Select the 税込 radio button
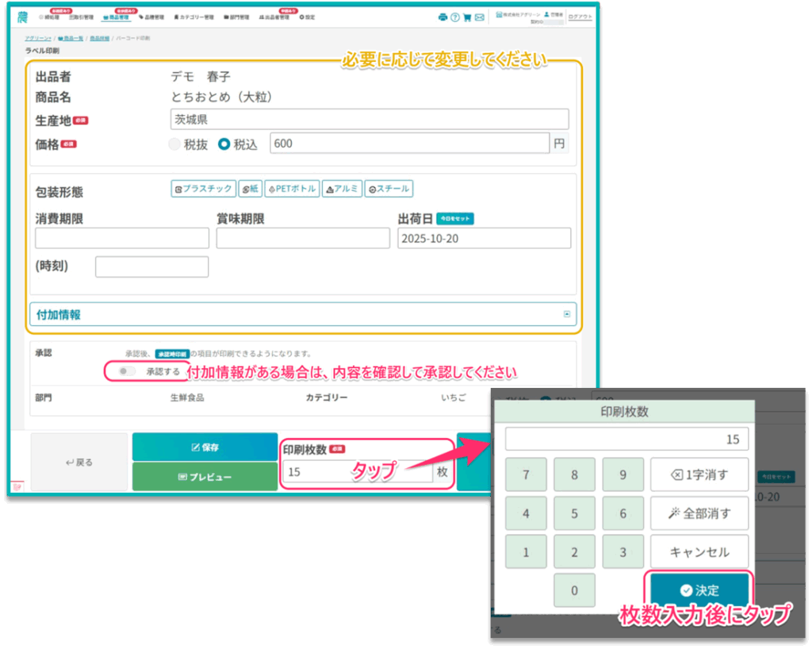This screenshot has width=812, height=649. pyautogui.click(x=224, y=144)
